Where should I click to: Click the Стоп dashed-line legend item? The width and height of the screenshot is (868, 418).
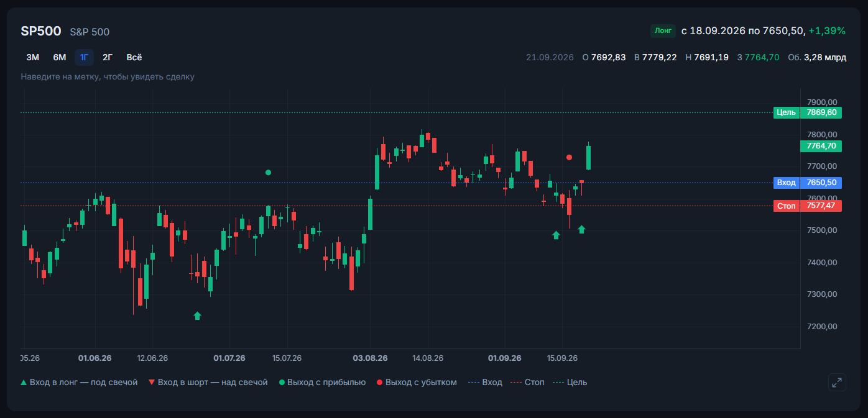[527, 382]
